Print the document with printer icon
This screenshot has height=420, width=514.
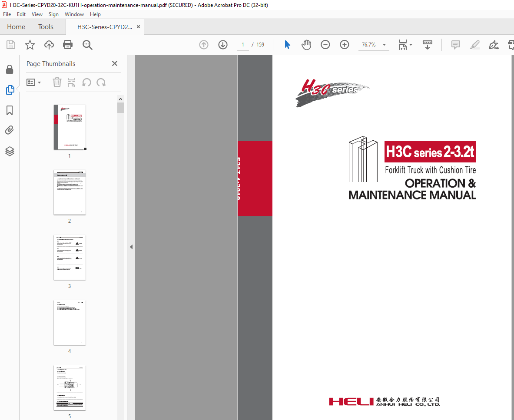[68, 45]
